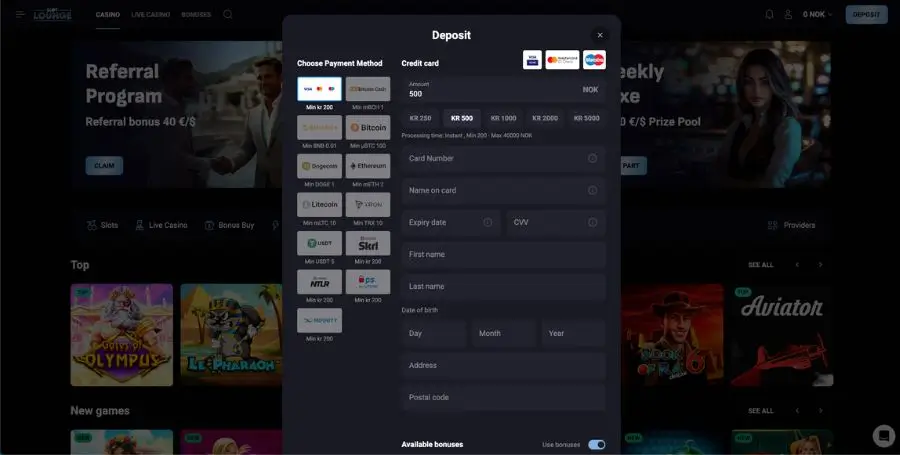Select KR 500 quick amount

click(462, 118)
